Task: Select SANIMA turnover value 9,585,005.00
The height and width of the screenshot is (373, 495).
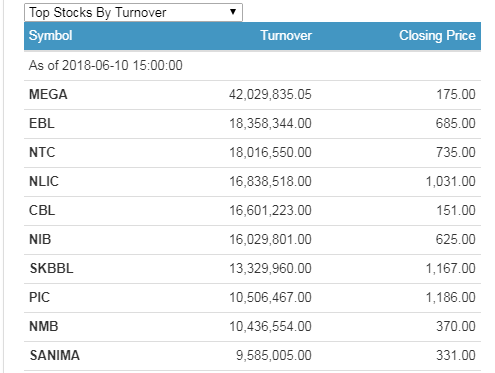Action: click(x=274, y=355)
